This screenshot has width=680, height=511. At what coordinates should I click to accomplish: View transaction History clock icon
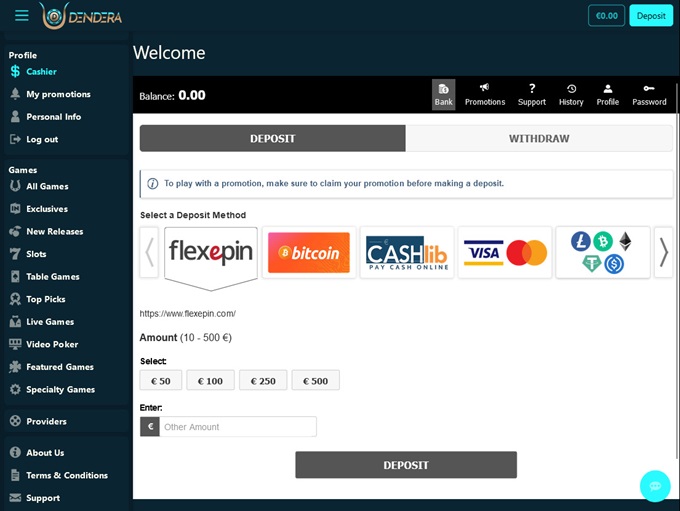[x=571, y=89]
